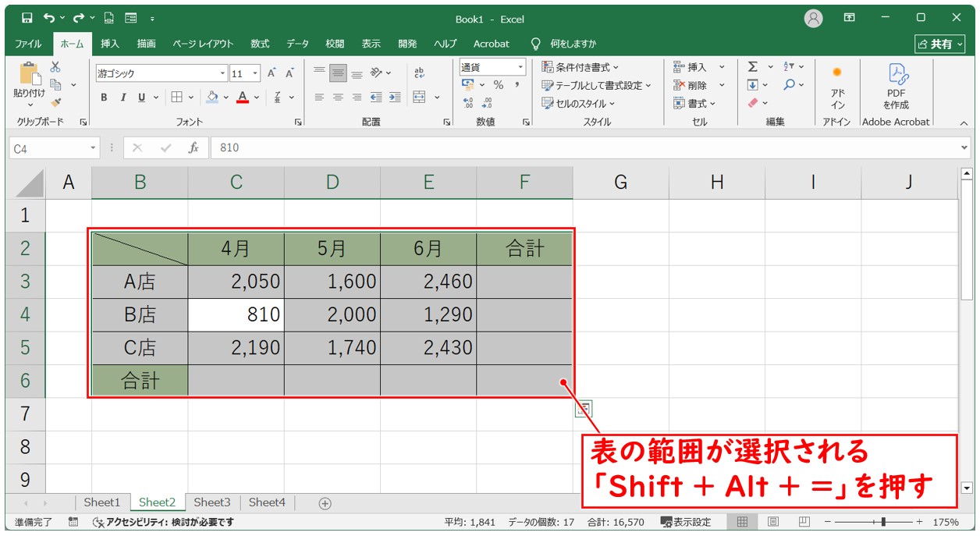Switch to Sheet3 worksheet tab
This screenshot has height=536, width=980.
pyautogui.click(x=212, y=502)
